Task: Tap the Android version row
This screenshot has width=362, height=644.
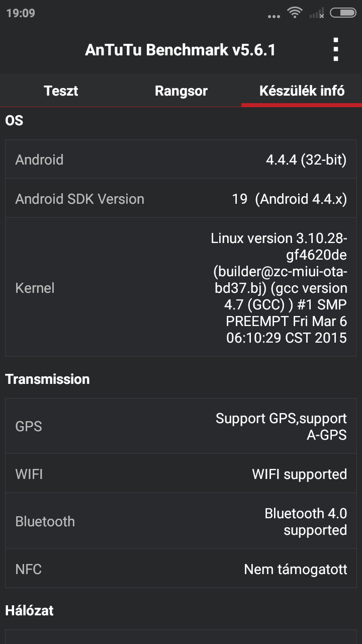Action: point(181,159)
